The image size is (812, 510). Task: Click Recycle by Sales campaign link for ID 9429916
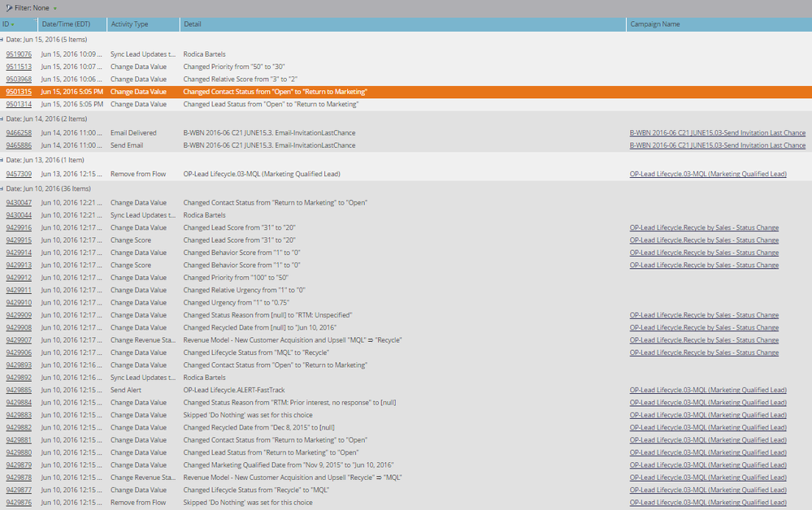pos(704,227)
